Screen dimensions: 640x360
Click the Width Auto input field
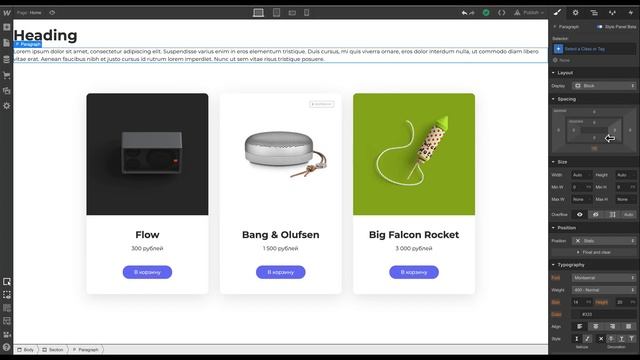point(581,175)
